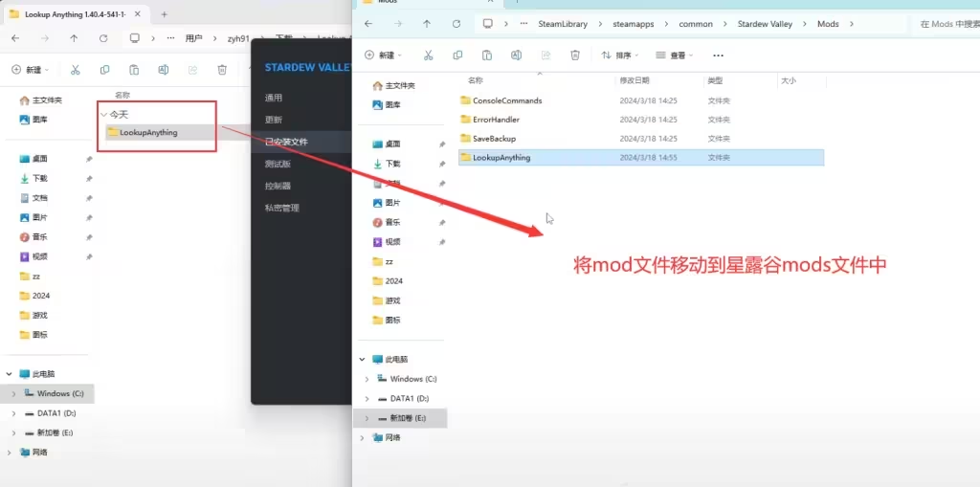Click SteamLibrary in the Mods breadcrumb

pyautogui.click(x=563, y=24)
